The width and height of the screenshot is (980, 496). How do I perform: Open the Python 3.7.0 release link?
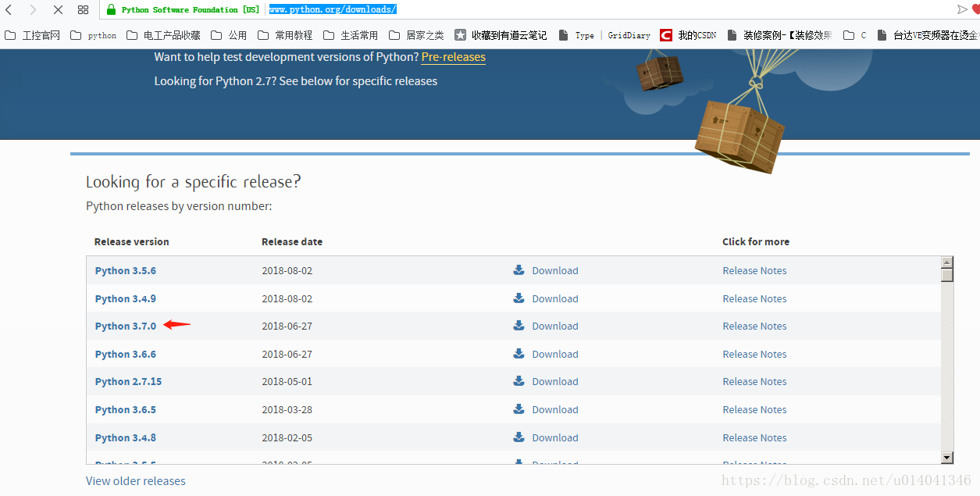(x=125, y=327)
